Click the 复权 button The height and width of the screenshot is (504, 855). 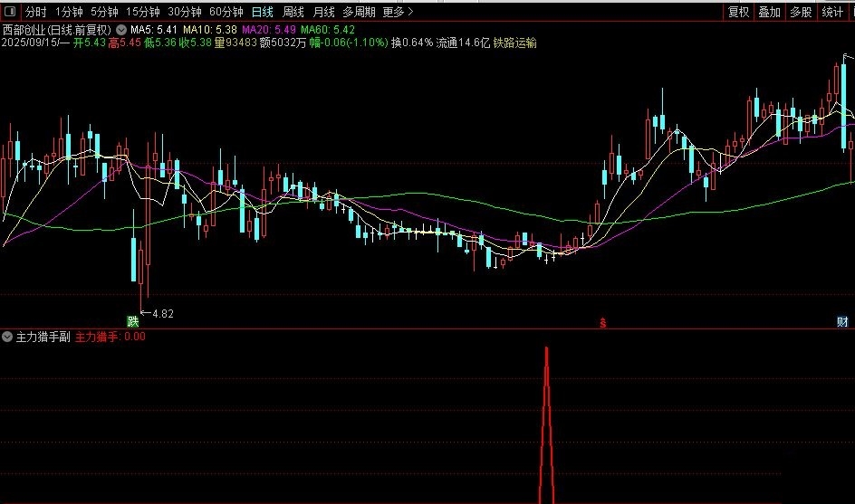(x=739, y=12)
